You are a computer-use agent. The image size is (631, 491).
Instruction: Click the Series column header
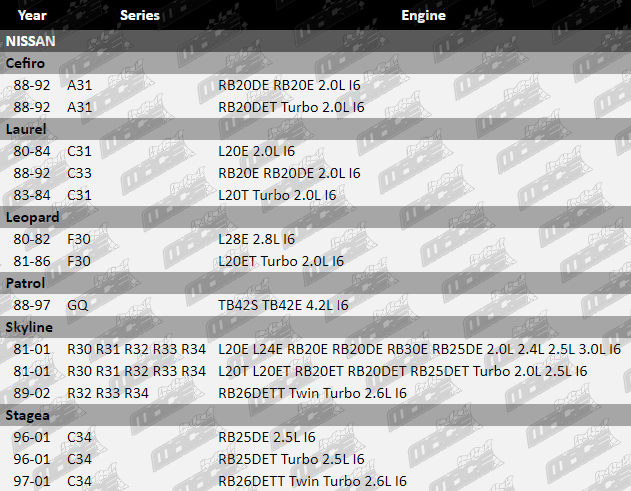140,15
